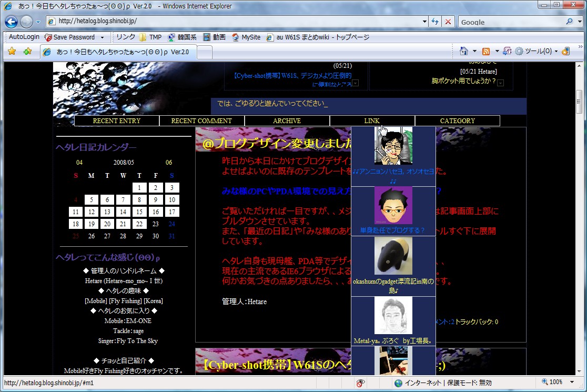Screen dimensions: 587x392
Task: Click the black tapir toy thumbnail
Action: [x=393, y=256]
